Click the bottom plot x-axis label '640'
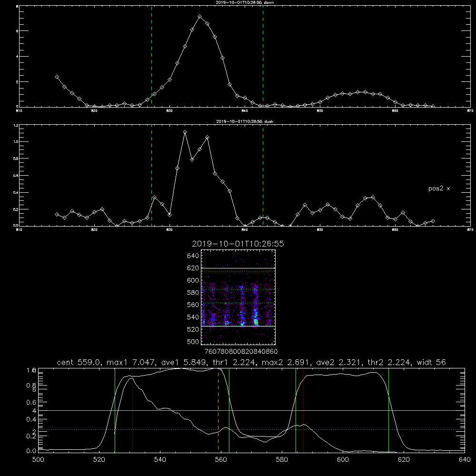 pos(465,460)
